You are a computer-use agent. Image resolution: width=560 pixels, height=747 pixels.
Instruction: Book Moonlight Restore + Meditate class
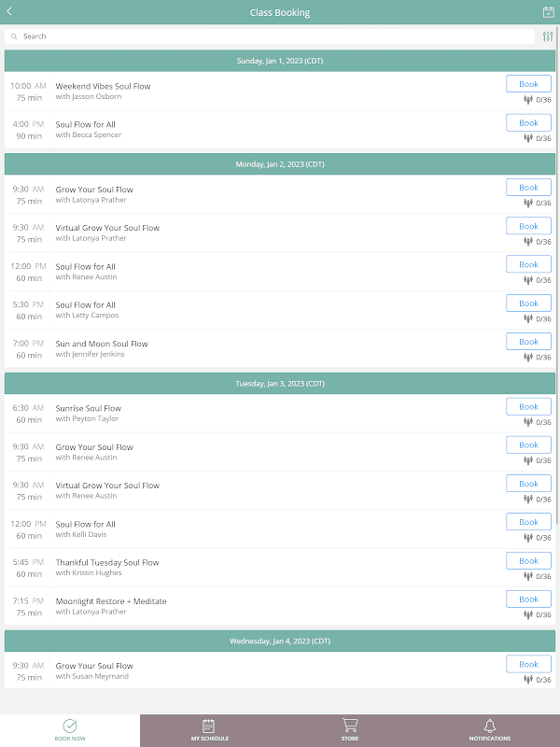point(528,599)
